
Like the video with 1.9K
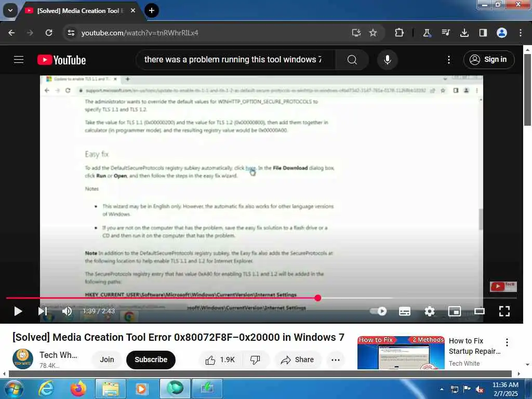[x=220, y=360]
